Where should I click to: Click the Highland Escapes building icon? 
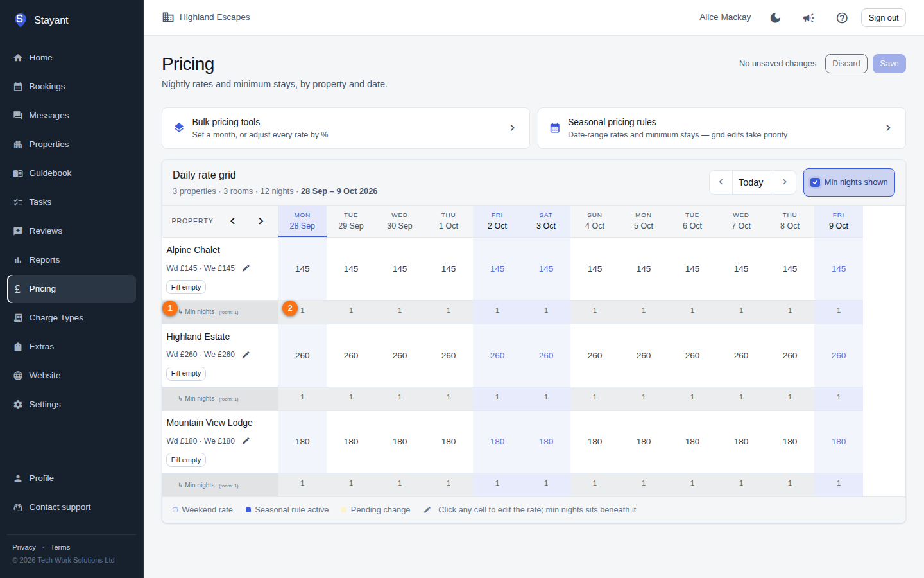168,17
